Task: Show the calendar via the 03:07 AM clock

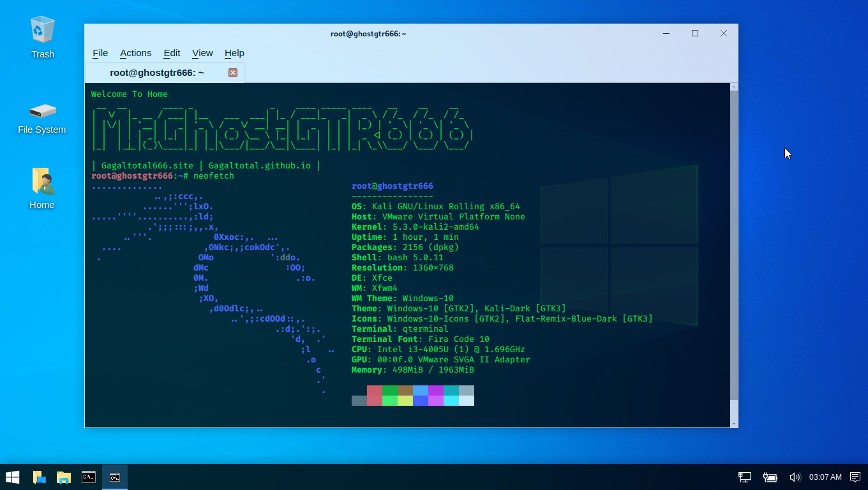Action: coord(825,477)
